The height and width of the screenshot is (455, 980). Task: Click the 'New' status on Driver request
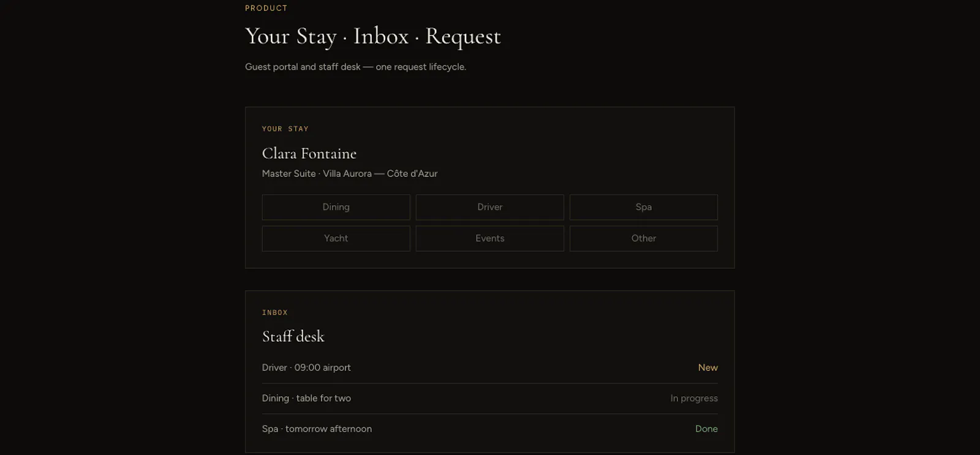[x=707, y=367]
